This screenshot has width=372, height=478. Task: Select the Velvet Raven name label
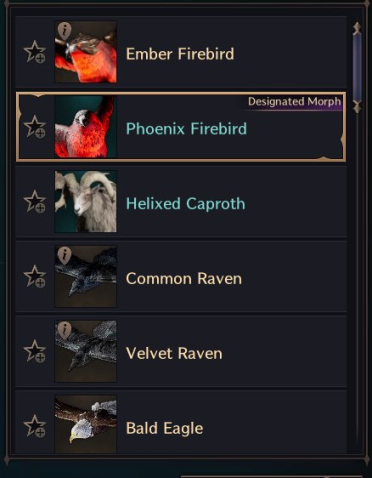click(174, 353)
